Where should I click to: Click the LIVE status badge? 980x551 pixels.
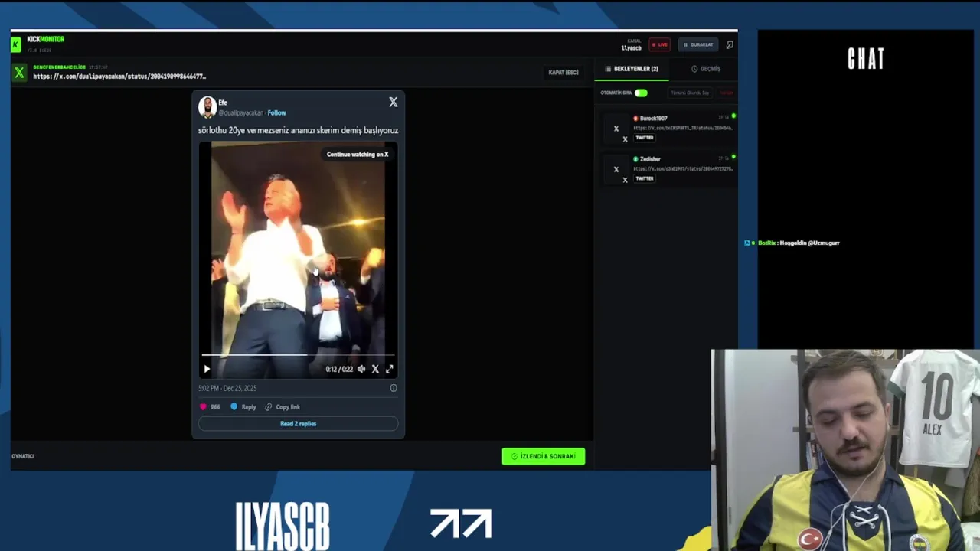click(659, 44)
